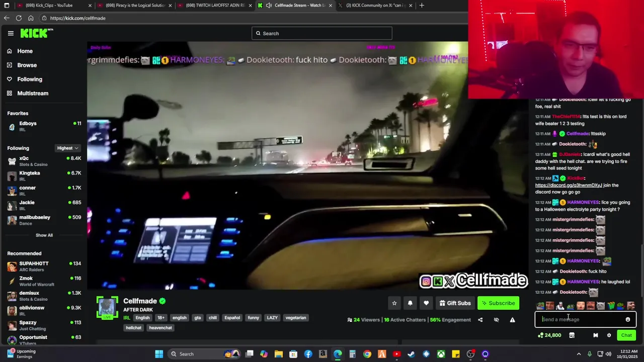Reload the page with the refresh icon

pyautogui.click(x=19, y=18)
